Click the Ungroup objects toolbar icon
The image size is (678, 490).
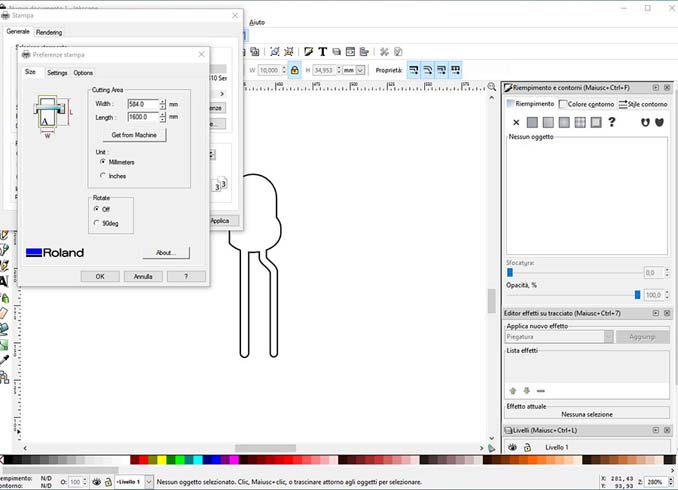[288, 52]
